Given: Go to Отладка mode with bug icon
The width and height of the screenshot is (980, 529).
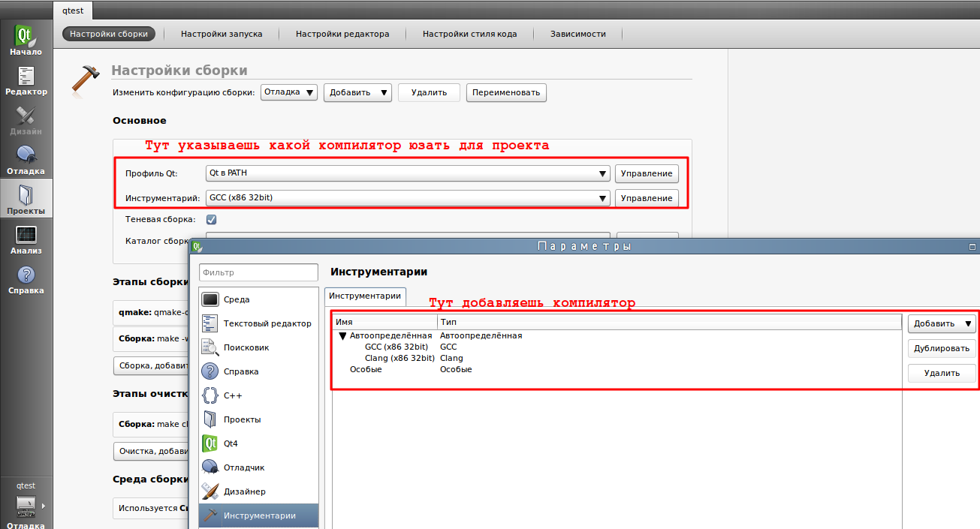Looking at the screenshot, I should [26, 160].
